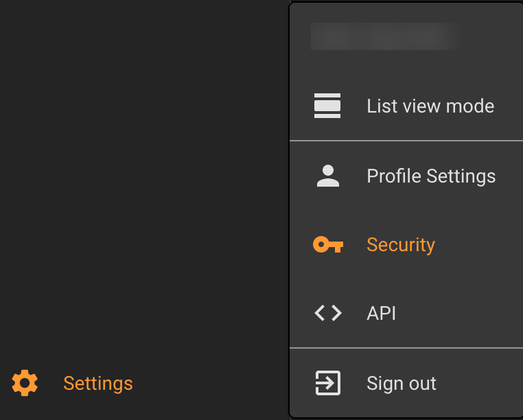The width and height of the screenshot is (523, 420).
Task: Open Profile Settings from the menu
Action: [x=406, y=176]
